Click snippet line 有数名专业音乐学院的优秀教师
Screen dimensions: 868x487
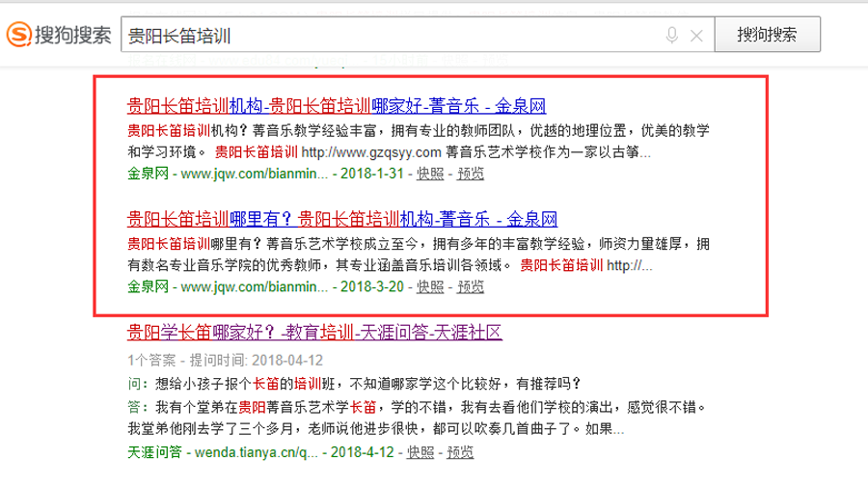391,265
